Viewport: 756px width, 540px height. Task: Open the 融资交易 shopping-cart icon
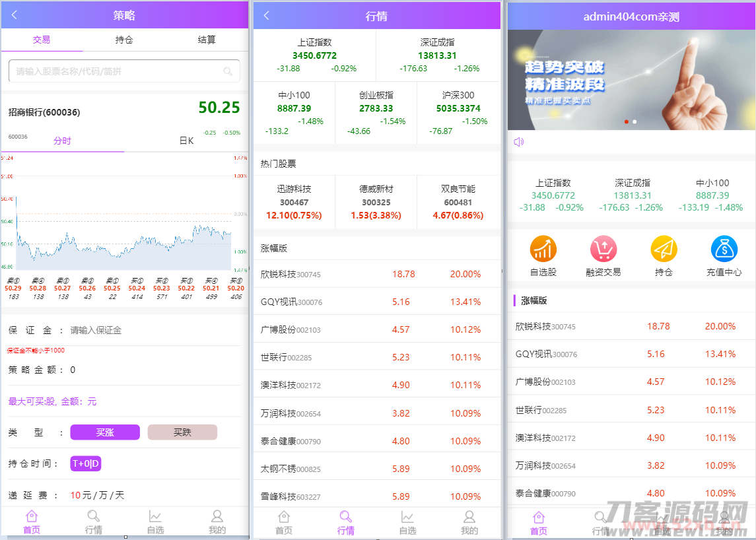coord(603,249)
